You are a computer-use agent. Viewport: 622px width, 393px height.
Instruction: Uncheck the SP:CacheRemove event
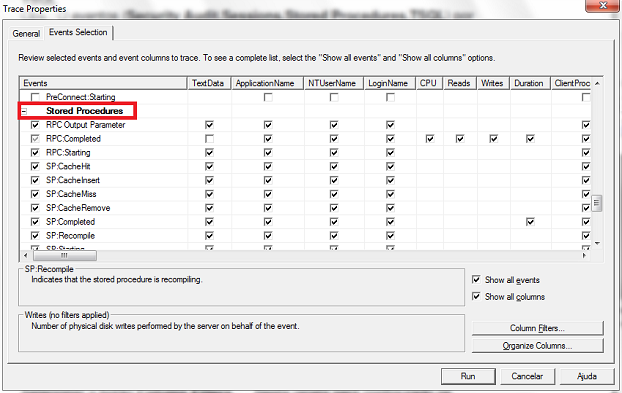click(x=35, y=208)
